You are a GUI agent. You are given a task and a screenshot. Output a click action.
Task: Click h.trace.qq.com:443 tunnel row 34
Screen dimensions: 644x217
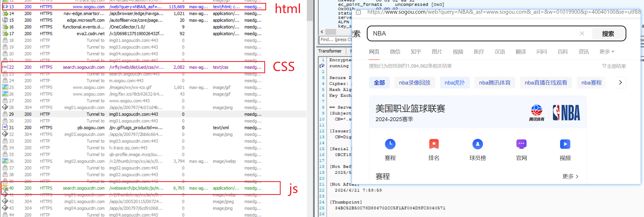click(128, 148)
